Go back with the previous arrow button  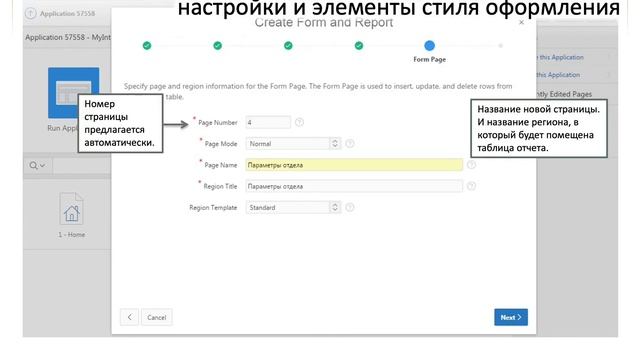(x=129, y=317)
